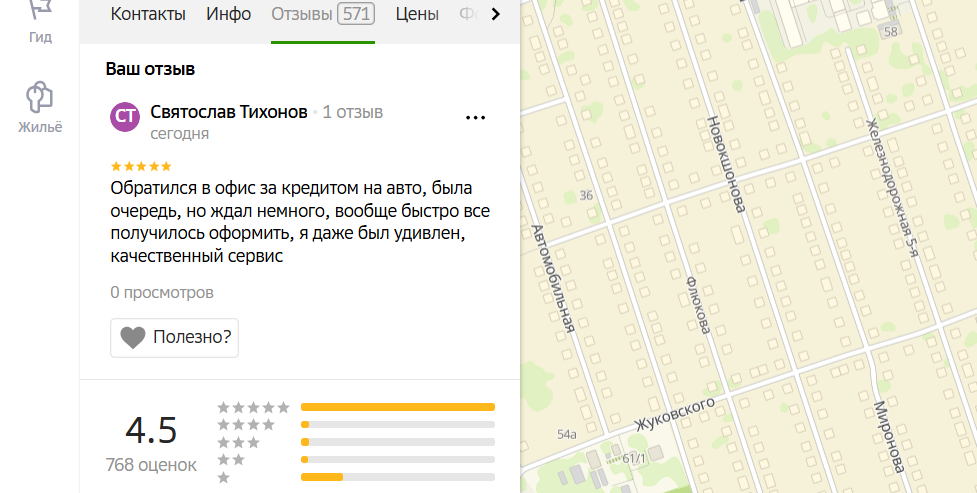
Task: Open the Отзывы 571 tab
Action: (x=323, y=14)
